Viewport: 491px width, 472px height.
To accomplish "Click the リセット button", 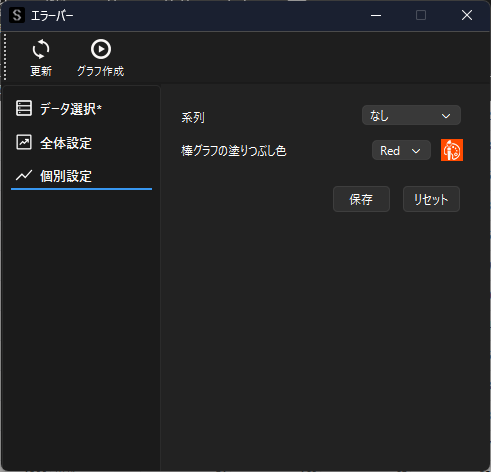I will 431,199.
